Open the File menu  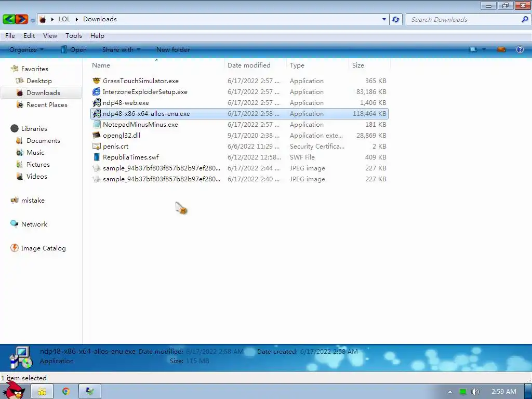[10, 36]
